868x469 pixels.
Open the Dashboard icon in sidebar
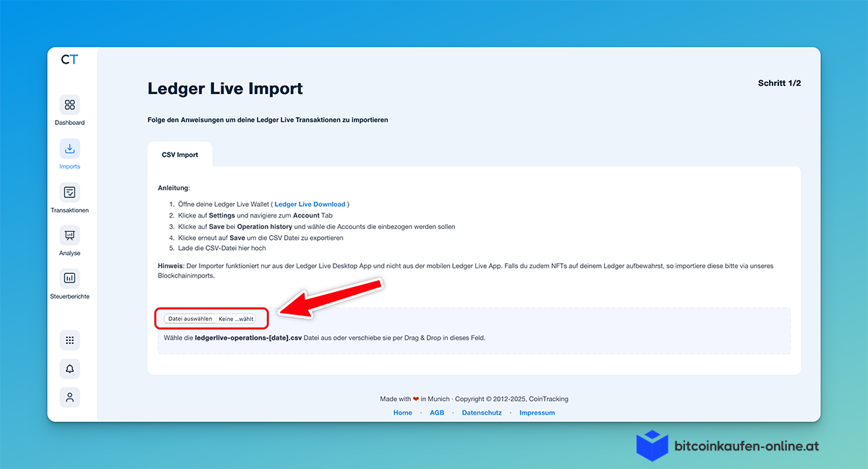point(69,105)
